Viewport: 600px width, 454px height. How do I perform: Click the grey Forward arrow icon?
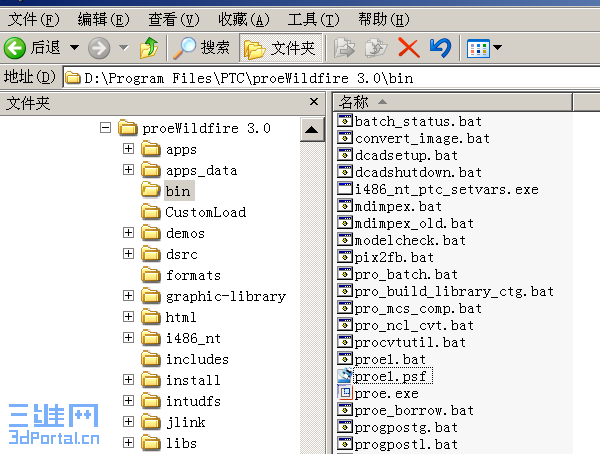(99, 48)
